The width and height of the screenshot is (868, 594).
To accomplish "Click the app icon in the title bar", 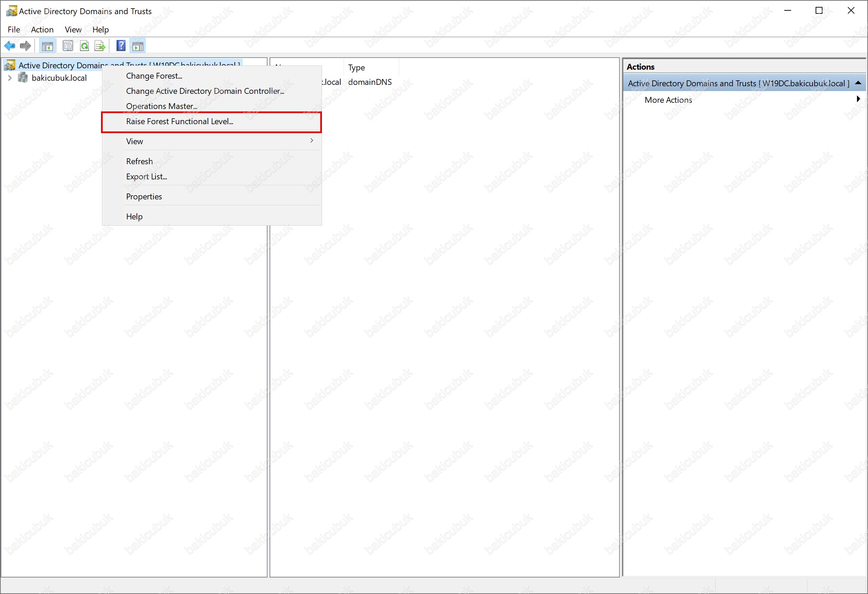I will tap(12, 11).
